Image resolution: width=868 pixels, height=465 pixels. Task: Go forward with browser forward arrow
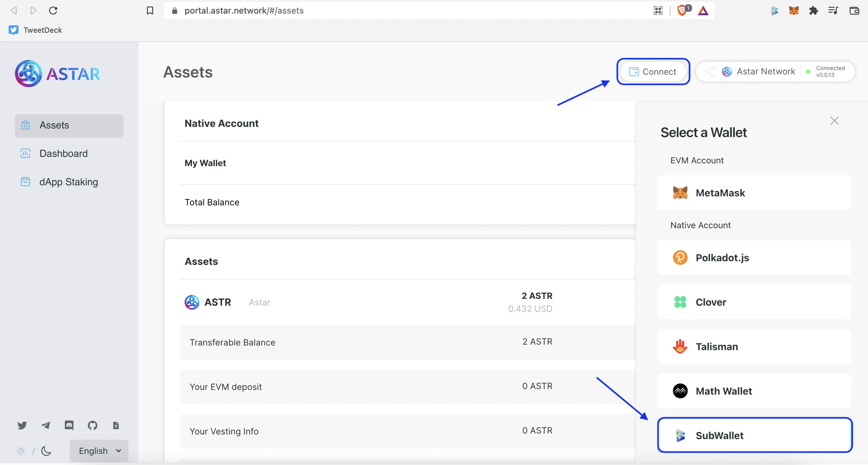(x=33, y=10)
